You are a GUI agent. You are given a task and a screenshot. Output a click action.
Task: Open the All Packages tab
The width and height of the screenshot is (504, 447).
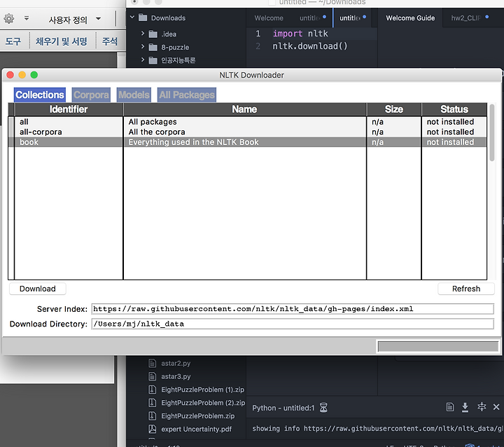(187, 95)
